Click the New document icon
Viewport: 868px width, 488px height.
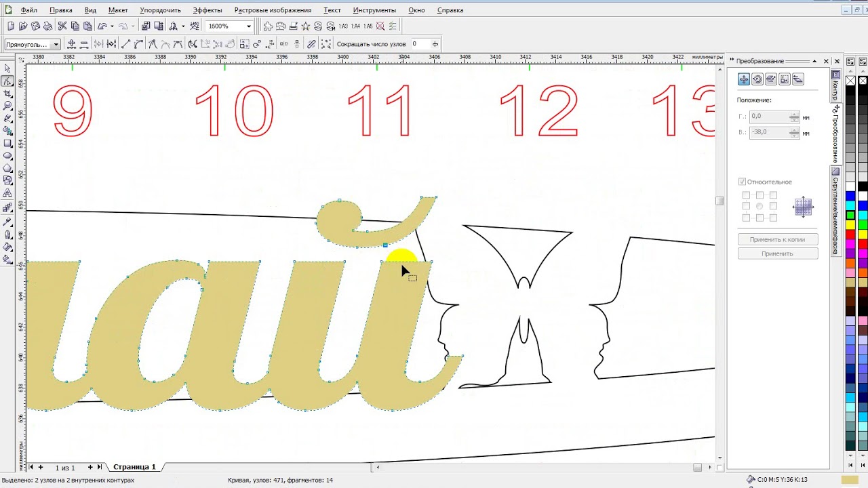pos(10,26)
